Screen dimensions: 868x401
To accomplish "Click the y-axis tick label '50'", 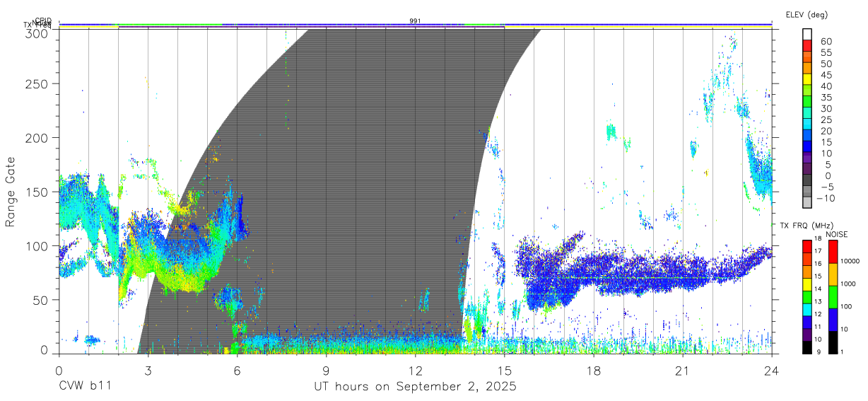I will tap(40, 300).
